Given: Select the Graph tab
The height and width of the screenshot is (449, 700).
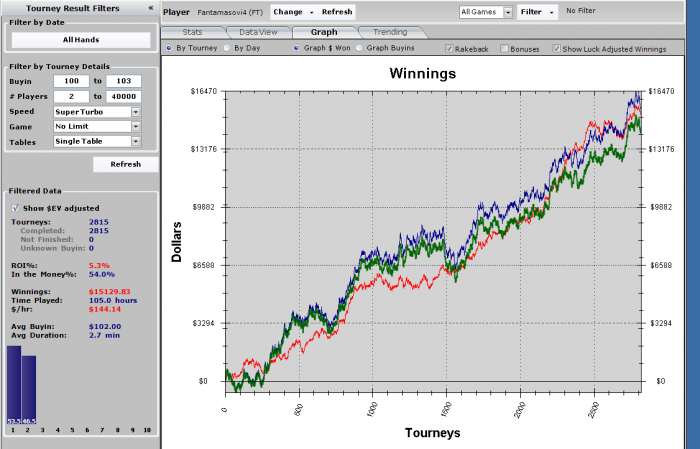Looking at the screenshot, I should click(x=324, y=32).
